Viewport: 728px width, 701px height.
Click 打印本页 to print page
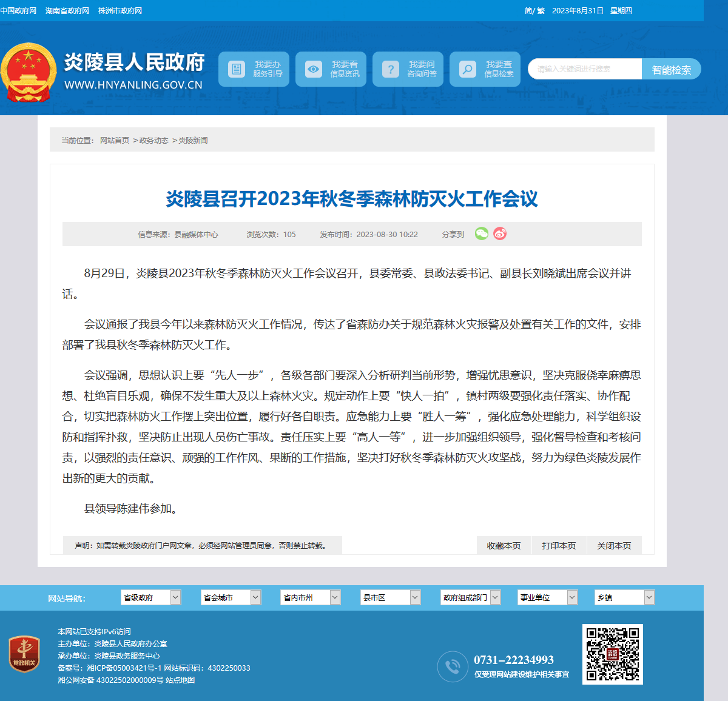point(559,545)
